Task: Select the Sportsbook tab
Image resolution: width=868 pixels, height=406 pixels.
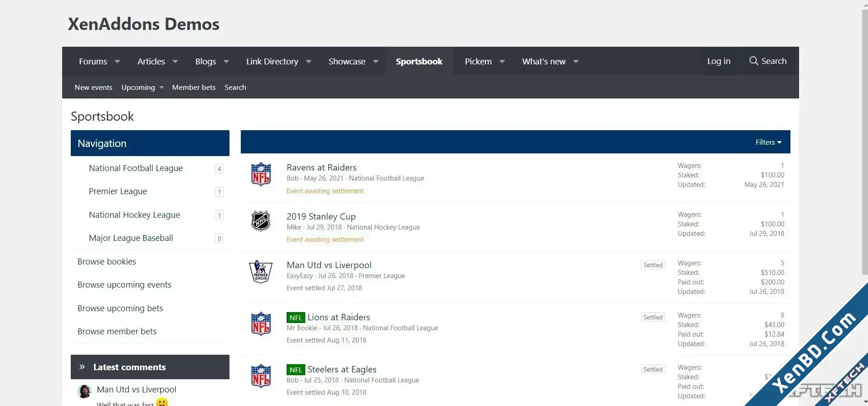Action: tap(419, 61)
